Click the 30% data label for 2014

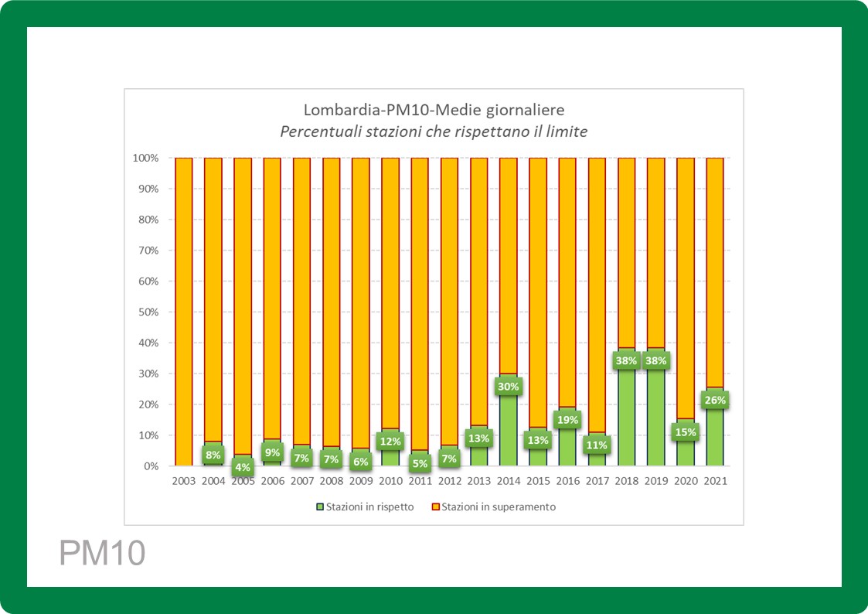[x=508, y=386]
